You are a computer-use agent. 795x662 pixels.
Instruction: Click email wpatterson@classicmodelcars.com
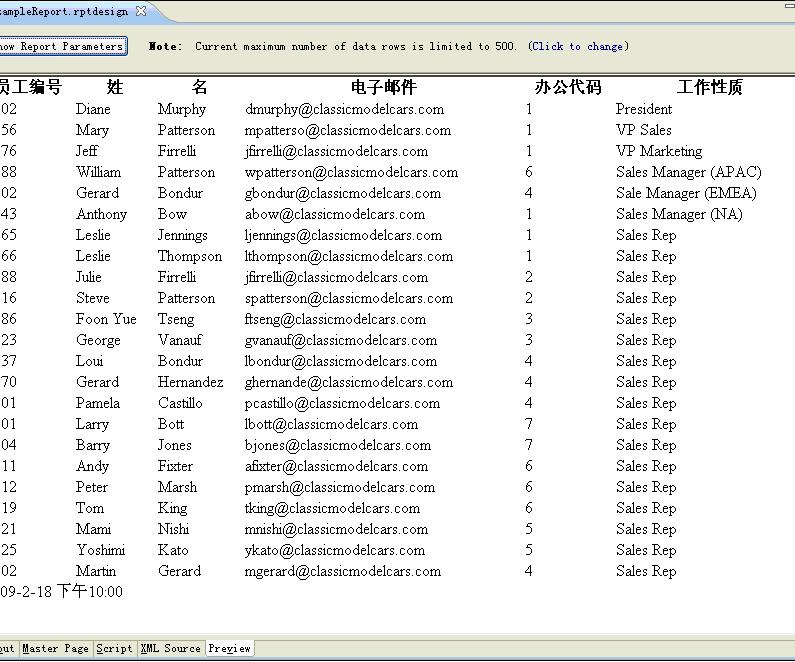[x=351, y=172]
